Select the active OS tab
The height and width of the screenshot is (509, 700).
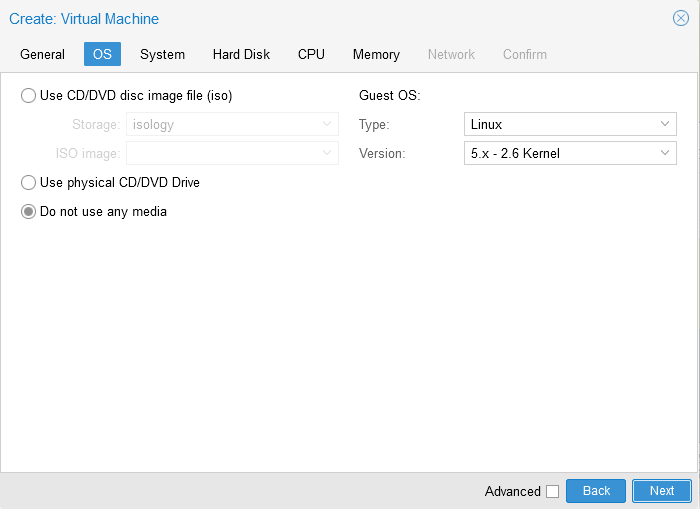coord(102,54)
